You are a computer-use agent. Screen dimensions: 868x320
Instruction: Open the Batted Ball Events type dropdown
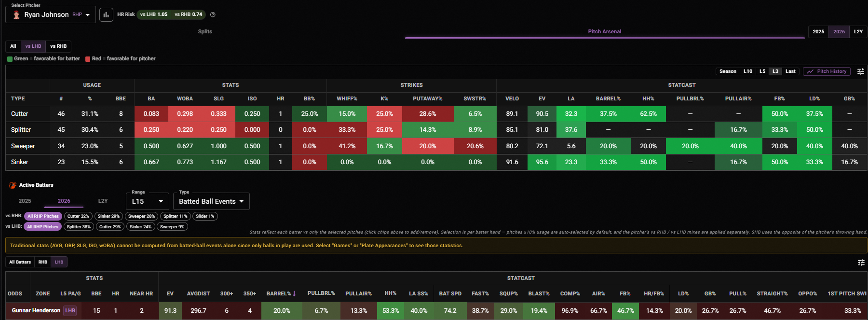211,201
